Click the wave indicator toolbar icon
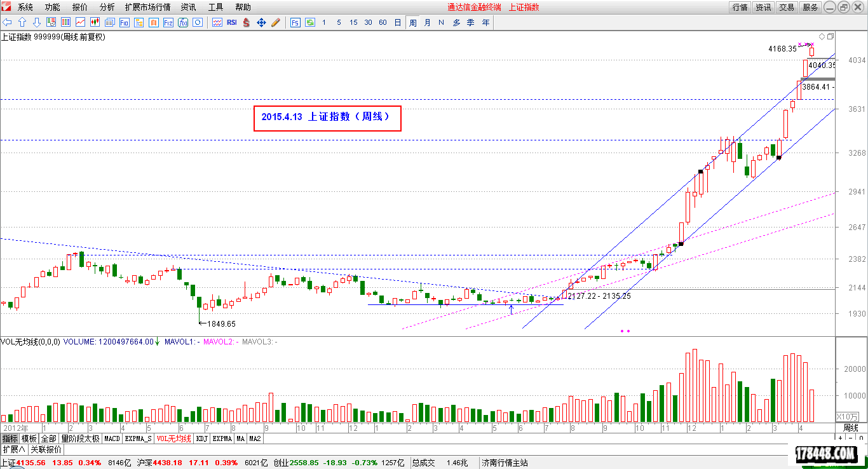This screenshot has width=868, height=469. coord(217,22)
